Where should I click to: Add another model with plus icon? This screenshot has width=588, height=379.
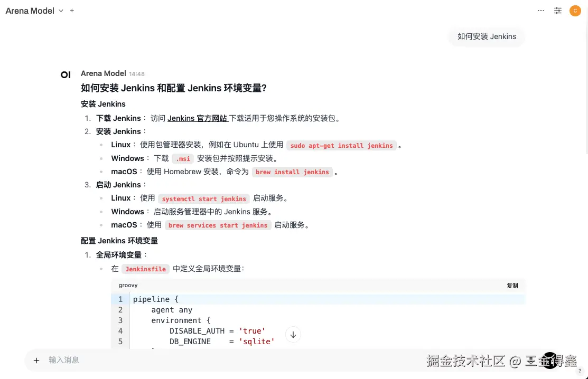coord(72,11)
